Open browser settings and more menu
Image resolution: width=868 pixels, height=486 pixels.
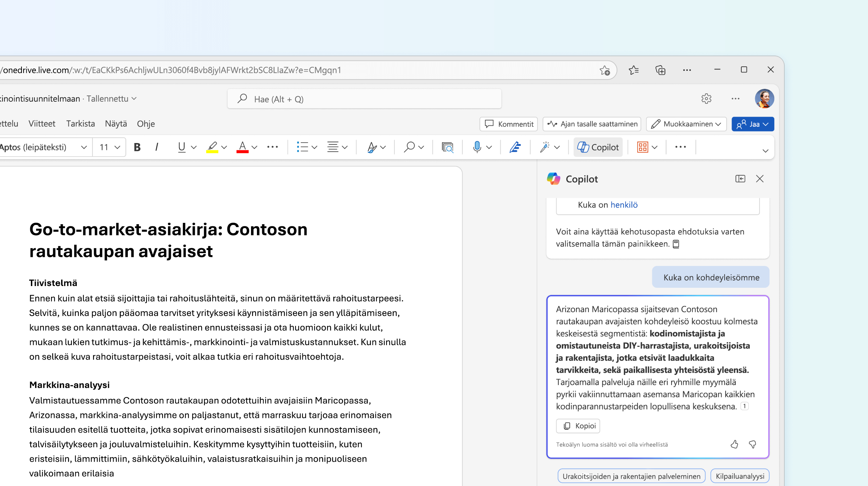(x=687, y=70)
